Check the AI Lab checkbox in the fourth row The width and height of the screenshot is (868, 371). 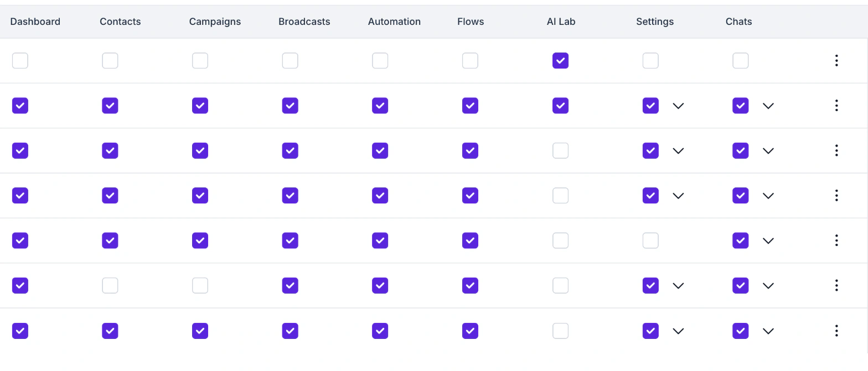coord(560,196)
